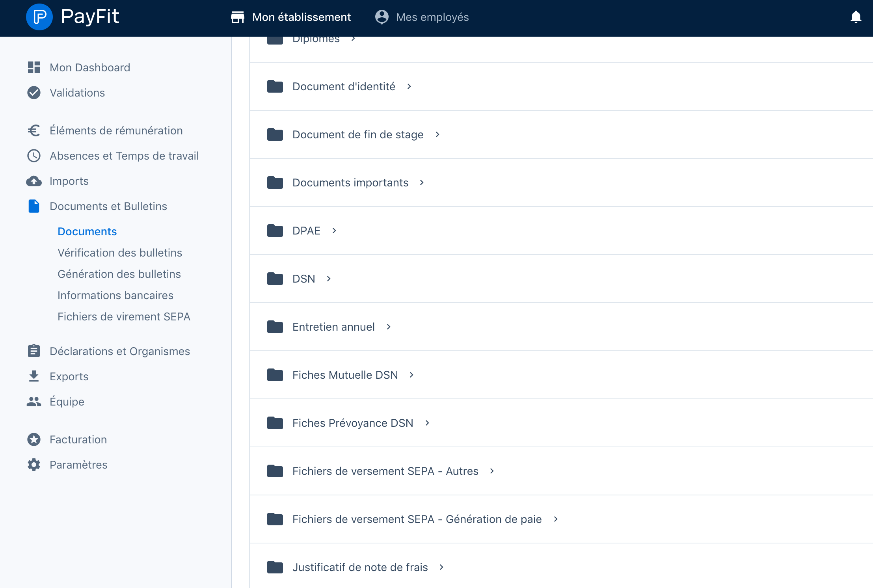Click the store icon beside Mon établissement
Image resolution: width=873 pixels, height=588 pixels.
[x=238, y=17]
